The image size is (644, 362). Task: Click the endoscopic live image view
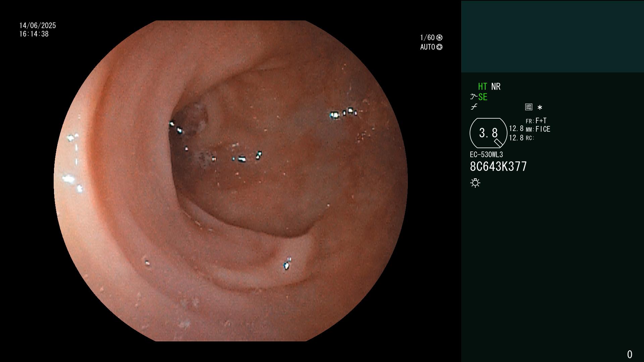(x=231, y=181)
